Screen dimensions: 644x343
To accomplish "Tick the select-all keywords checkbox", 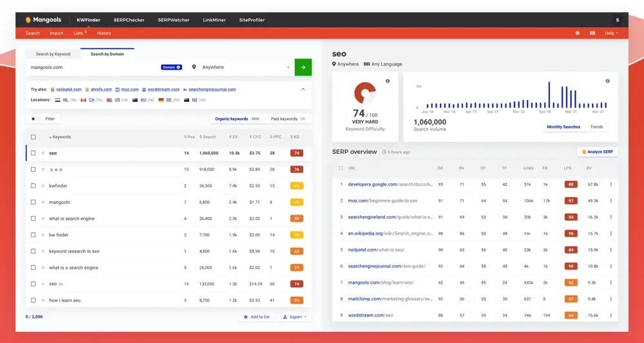I will [33, 137].
